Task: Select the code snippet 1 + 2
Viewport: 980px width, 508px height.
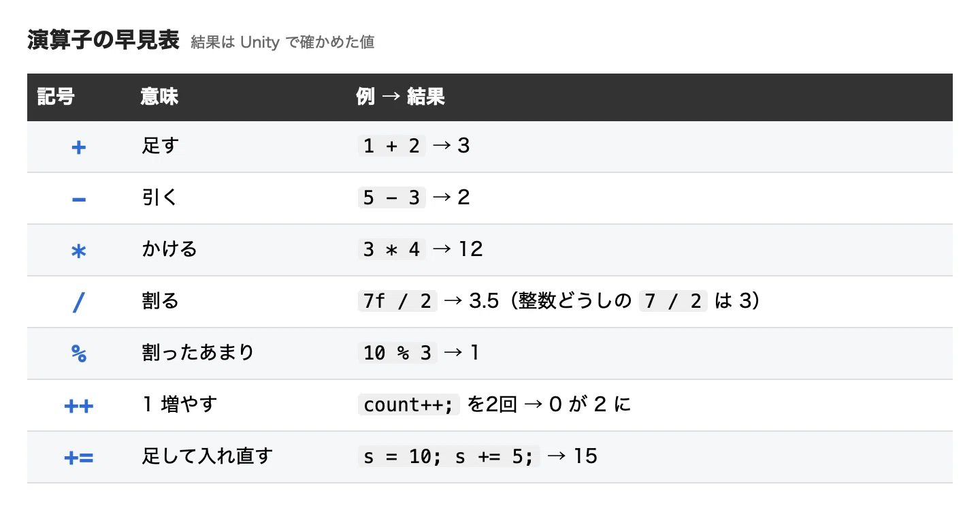Action: pyautogui.click(x=391, y=146)
